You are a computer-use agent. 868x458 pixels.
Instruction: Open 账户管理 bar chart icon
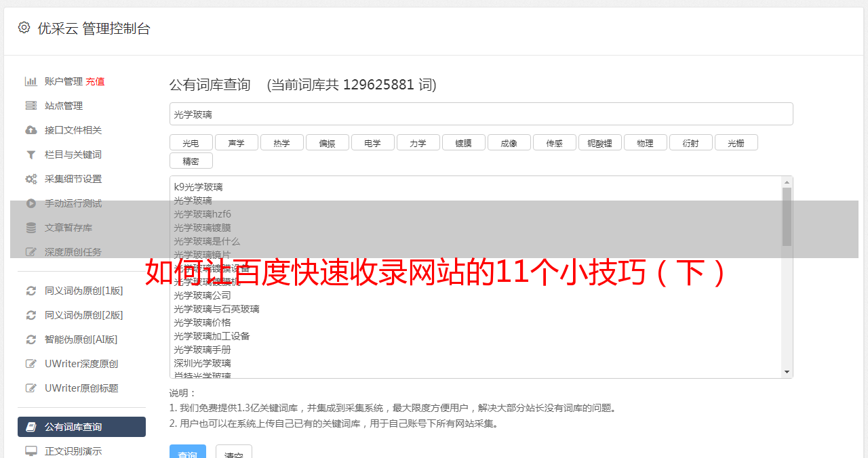(x=31, y=81)
